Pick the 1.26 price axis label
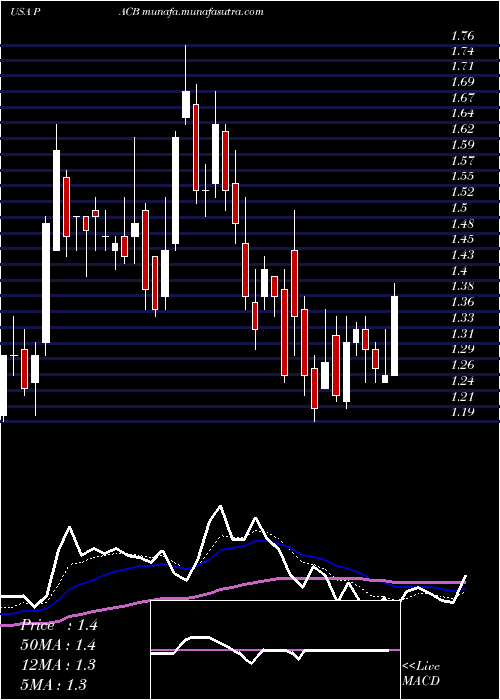 pyautogui.click(x=462, y=365)
